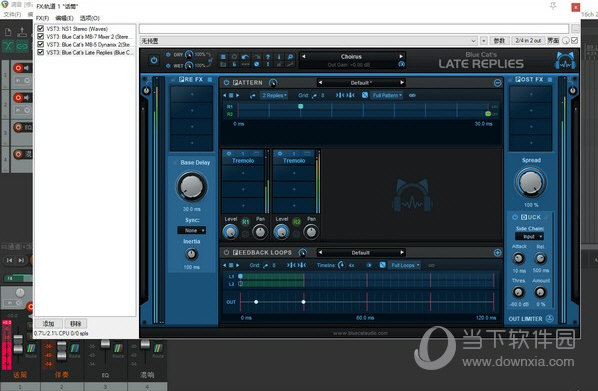
Task: Click the feedback Grid wrench icon
Action: coord(265,265)
